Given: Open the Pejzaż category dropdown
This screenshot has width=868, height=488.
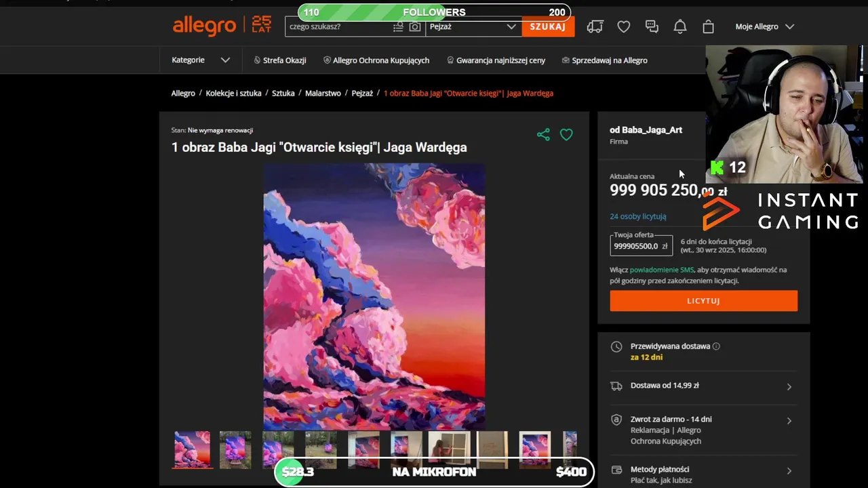Looking at the screenshot, I should [x=473, y=26].
